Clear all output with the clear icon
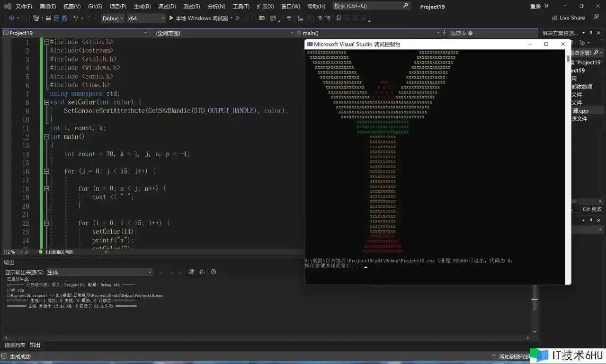 pyautogui.click(x=191, y=272)
